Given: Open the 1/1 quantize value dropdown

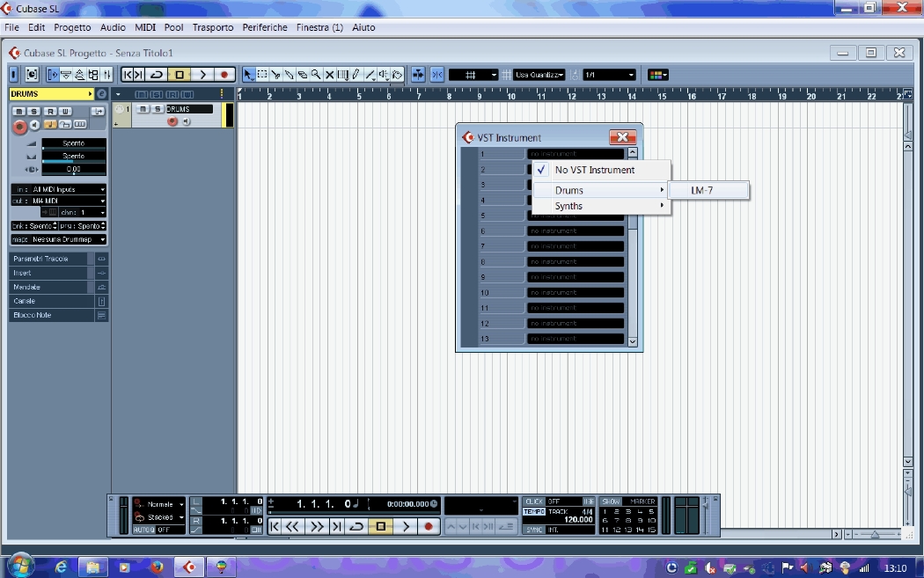Looking at the screenshot, I should [x=609, y=75].
